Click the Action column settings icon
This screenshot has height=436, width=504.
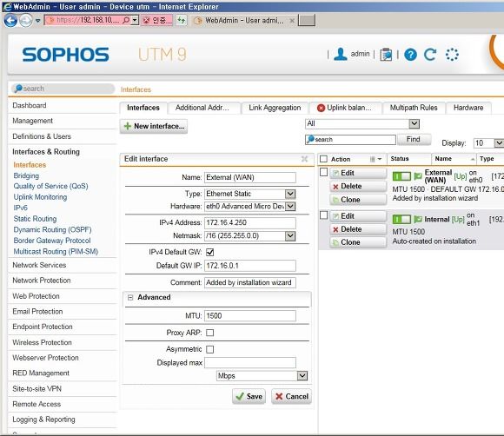point(375,159)
